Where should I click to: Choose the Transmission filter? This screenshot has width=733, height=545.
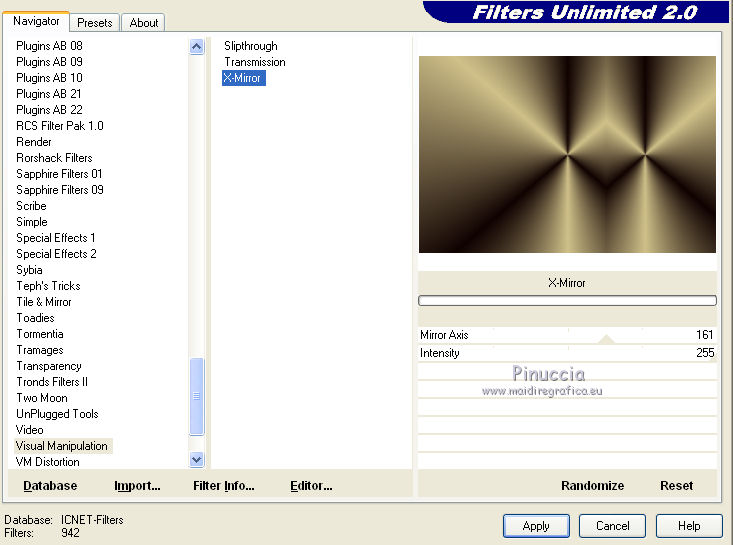(x=254, y=62)
